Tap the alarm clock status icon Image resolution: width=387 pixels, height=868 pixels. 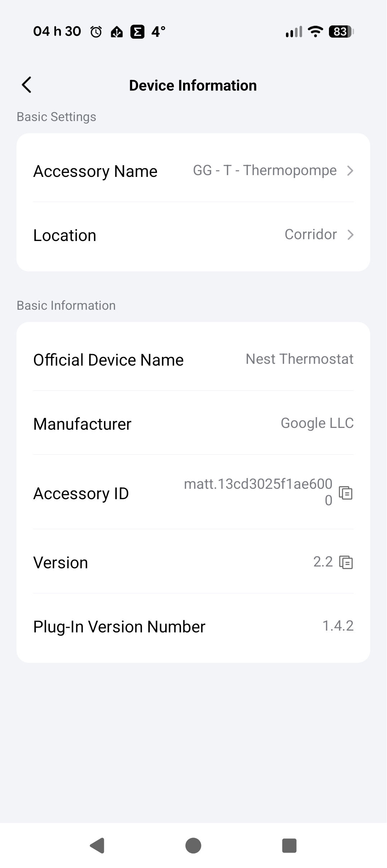point(96,32)
